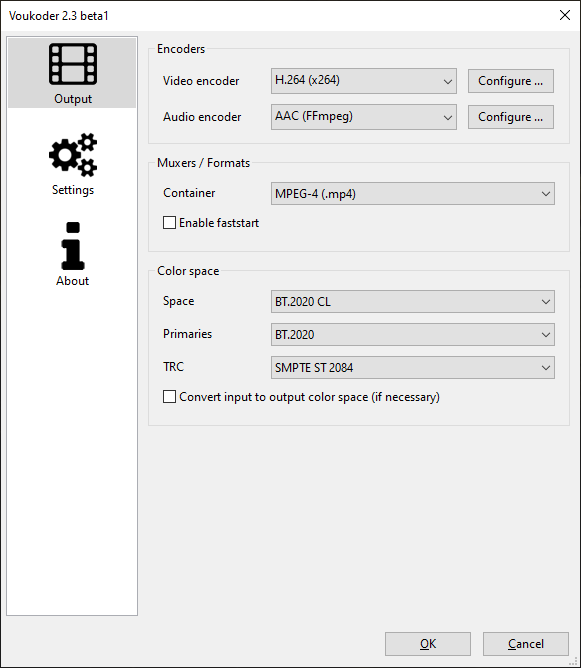Open the Audio encoder dropdown
581x668 pixels.
364,117
